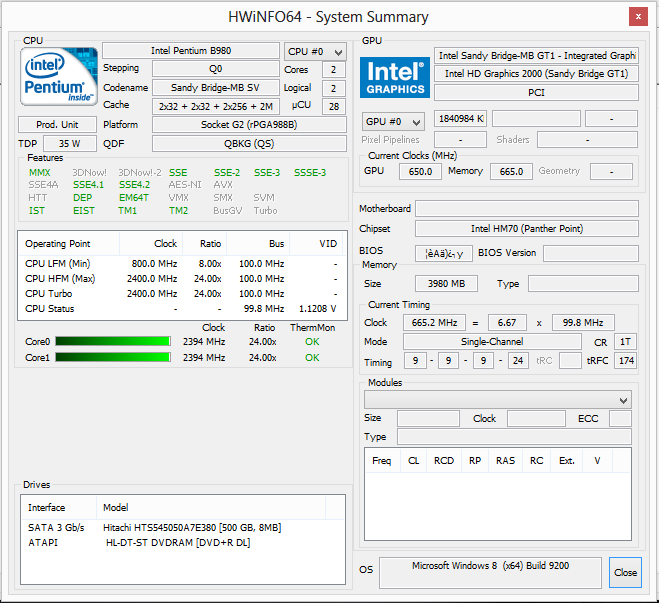This screenshot has height=603, width=659.
Task: Click the MMX feature label
Action: [x=40, y=173]
